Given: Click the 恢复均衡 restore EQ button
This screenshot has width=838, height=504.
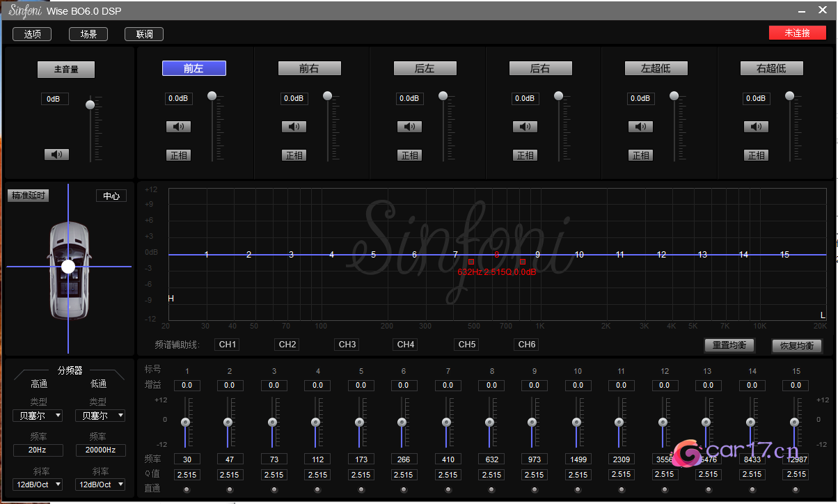Looking at the screenshot, I should pyautogui.click(x=796, y=346).
